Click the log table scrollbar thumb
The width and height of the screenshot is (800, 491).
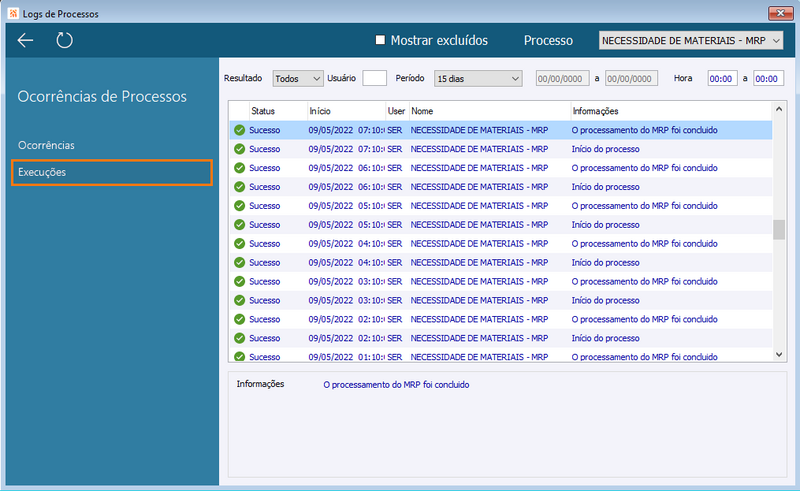(779, 229)
